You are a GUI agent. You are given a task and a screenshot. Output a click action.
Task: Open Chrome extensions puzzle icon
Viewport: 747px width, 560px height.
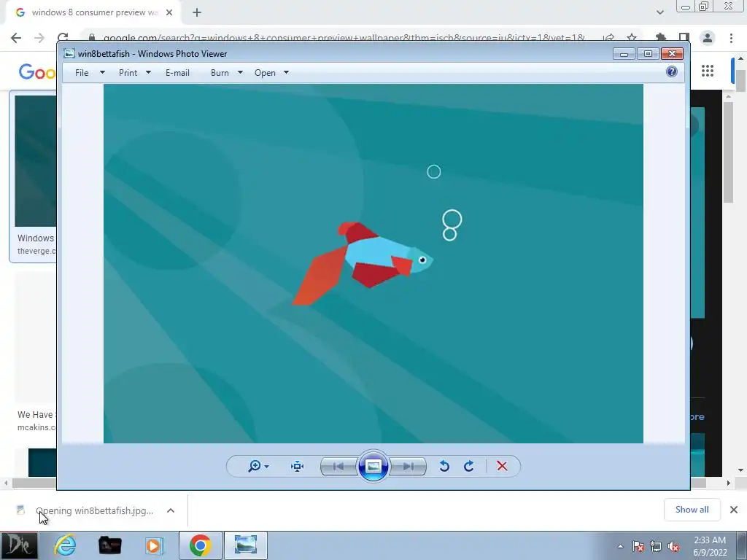(661, 38)
